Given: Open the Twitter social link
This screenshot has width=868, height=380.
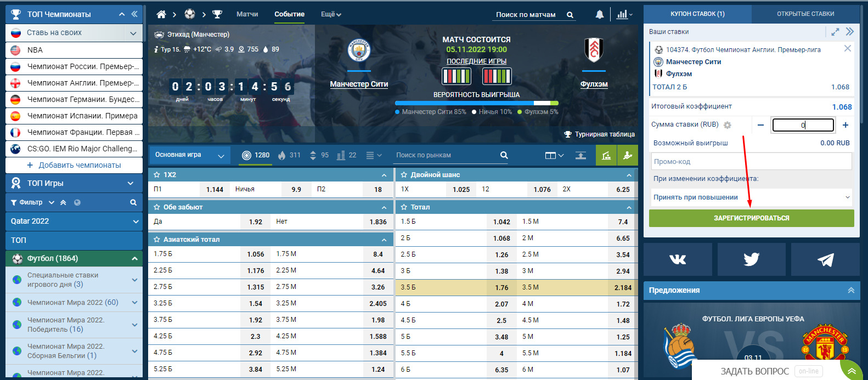Looking at the screenshot, I should pos(751,259).
